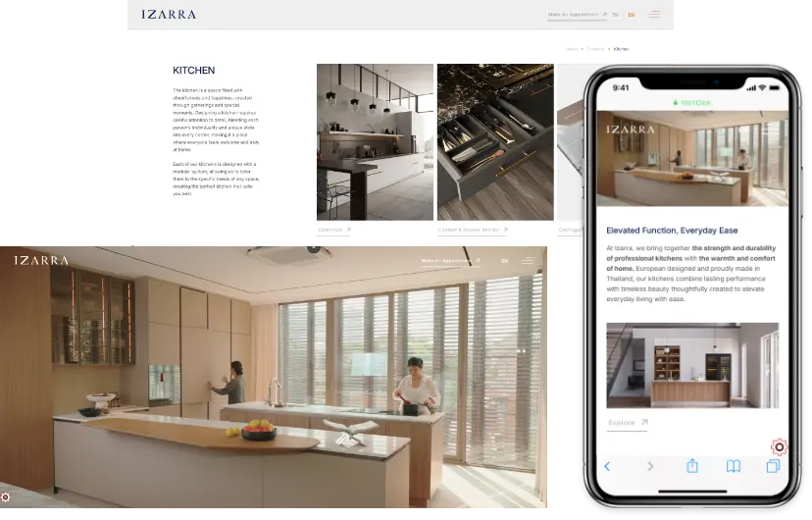
Task: Open the Cabinet & Drawer Interior link
Action: coord(473,230)
